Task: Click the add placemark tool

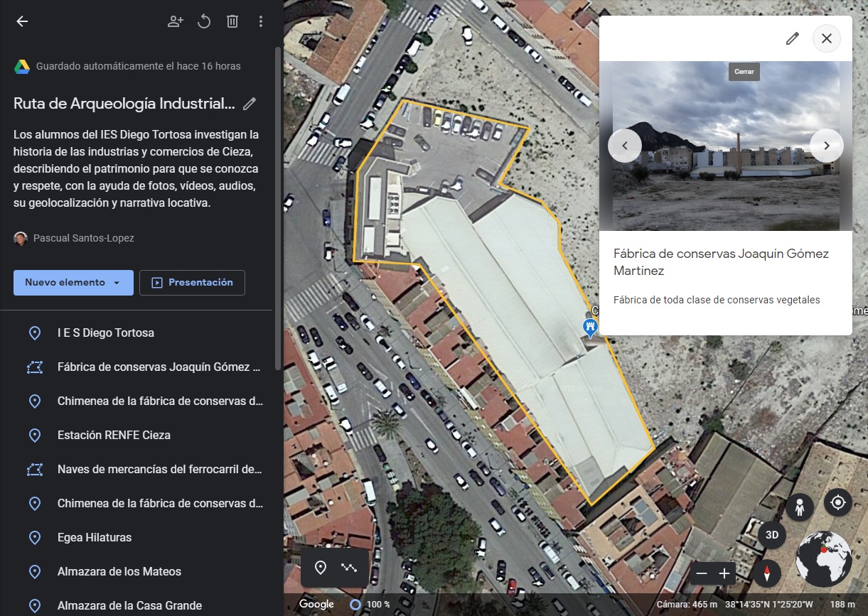Action: [x=321, y=567]
